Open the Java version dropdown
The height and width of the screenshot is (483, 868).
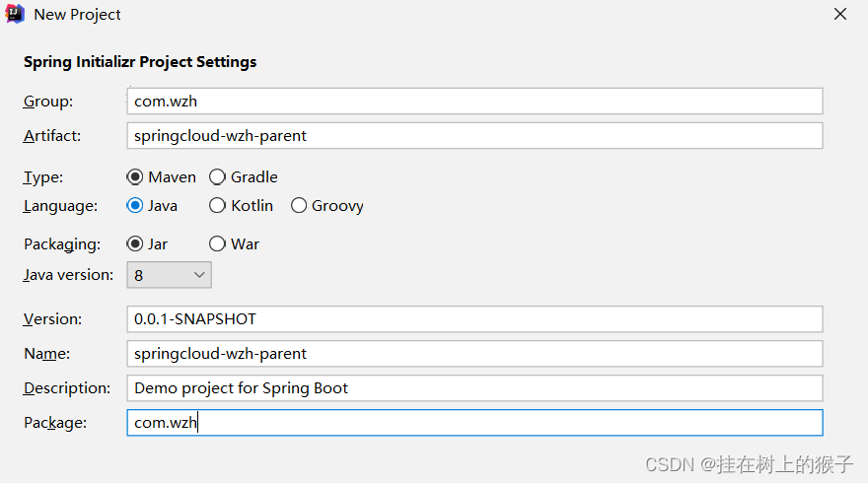click(x=169, y=275)
